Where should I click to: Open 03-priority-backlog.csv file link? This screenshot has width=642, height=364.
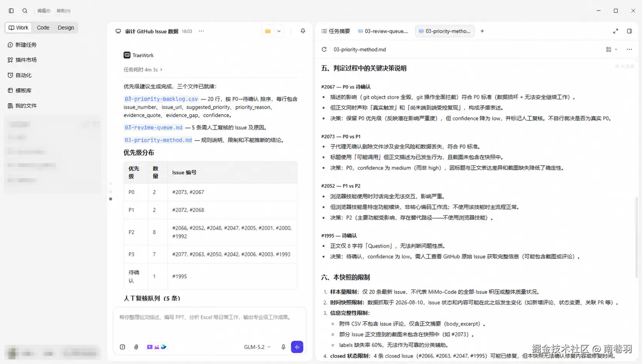(x=161, y=99)
